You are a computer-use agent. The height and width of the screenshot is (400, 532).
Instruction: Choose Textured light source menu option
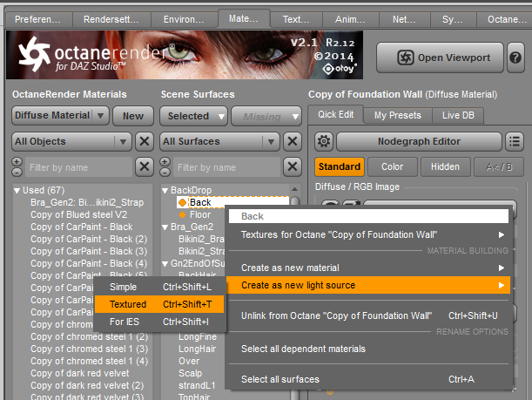(159, 304)
